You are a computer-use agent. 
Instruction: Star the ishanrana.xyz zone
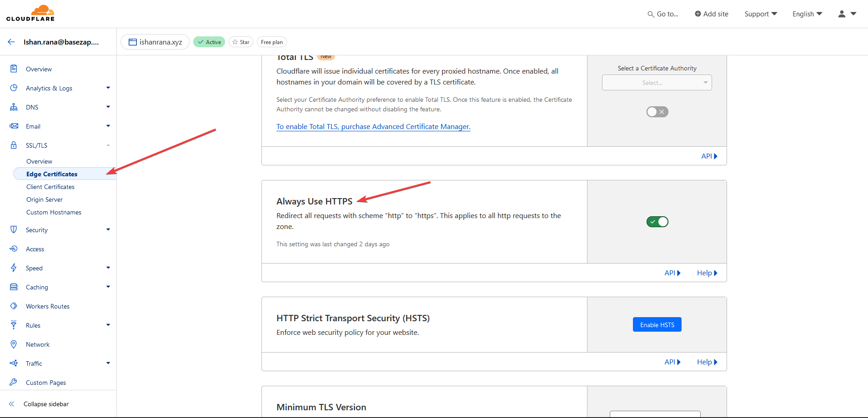241,41
